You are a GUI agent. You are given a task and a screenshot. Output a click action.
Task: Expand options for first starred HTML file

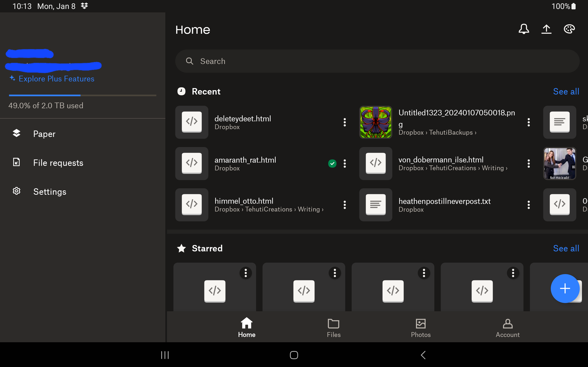tap(246, 272)
